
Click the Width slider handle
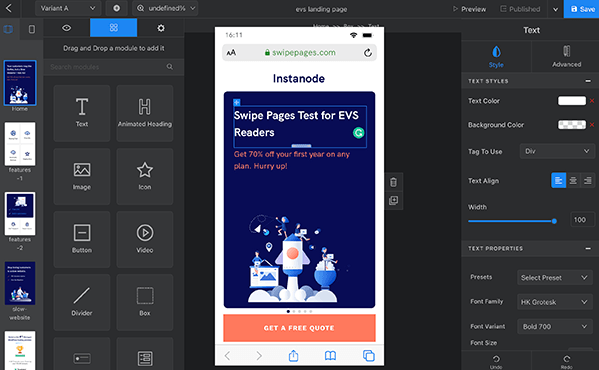[x=554, y=221]
